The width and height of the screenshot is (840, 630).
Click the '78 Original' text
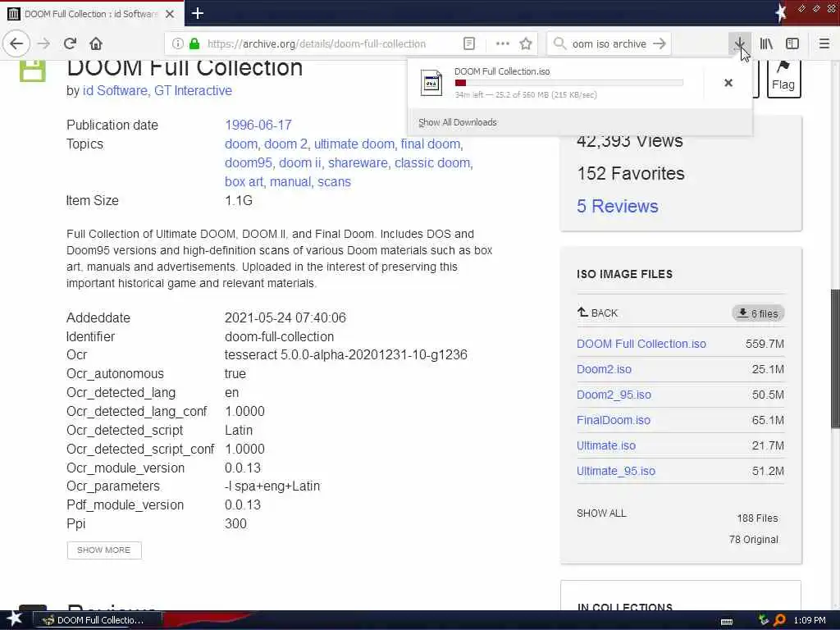(x=753, y=540)
